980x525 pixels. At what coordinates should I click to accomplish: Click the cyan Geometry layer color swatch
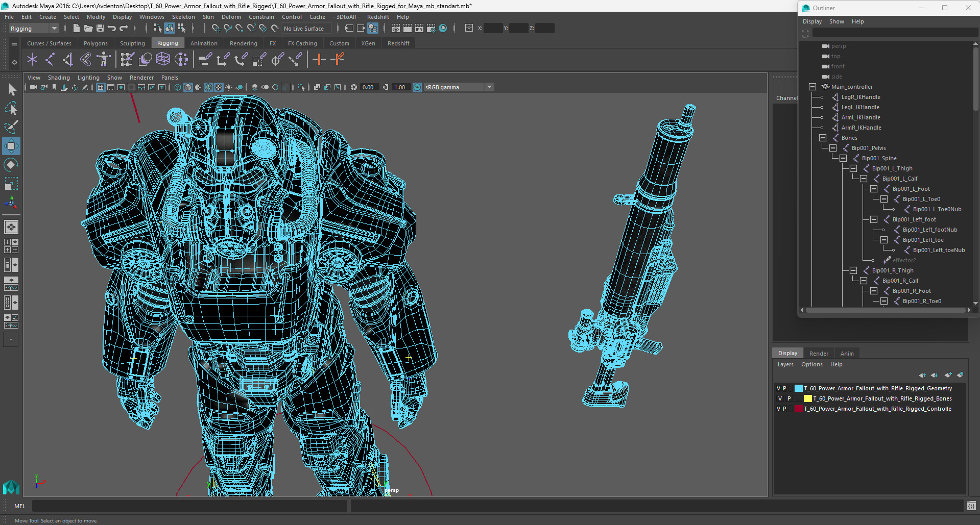click(x=799, y=388)
